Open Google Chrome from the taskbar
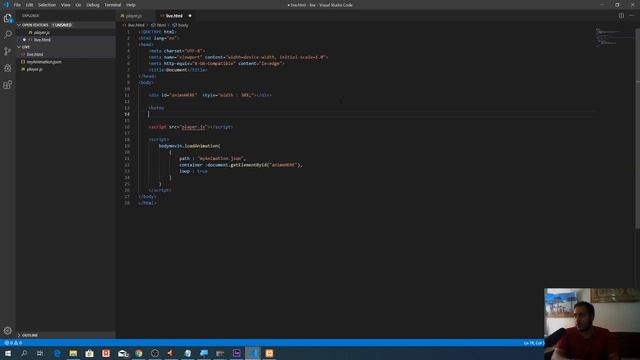640x360 pixels. [139, 353]
